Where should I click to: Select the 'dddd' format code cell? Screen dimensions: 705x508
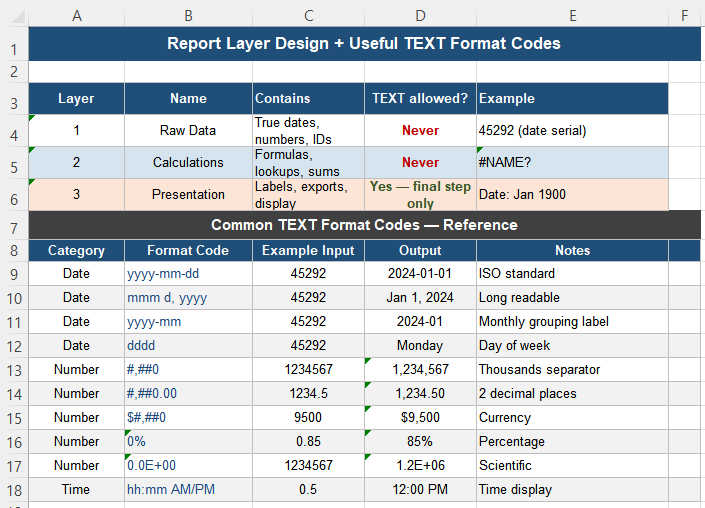[x=188, y=346]
